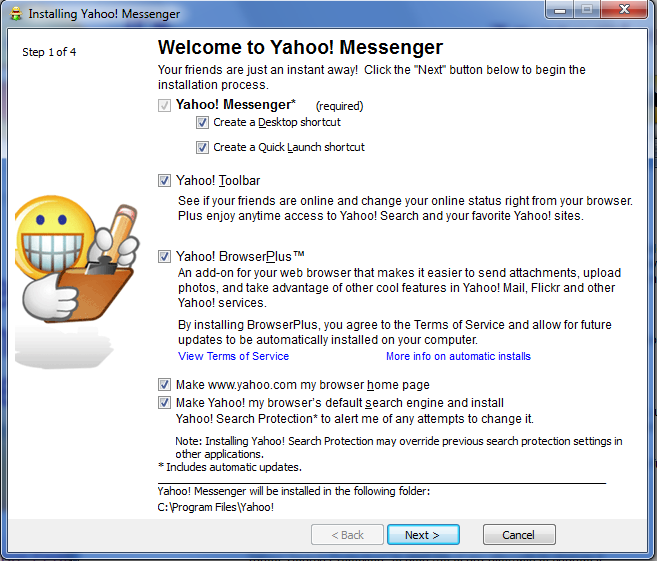Viewport: 657px width, 561px height.
Task: Uncheck Create a Quick Launch shortcut
Action: [202, 147]
